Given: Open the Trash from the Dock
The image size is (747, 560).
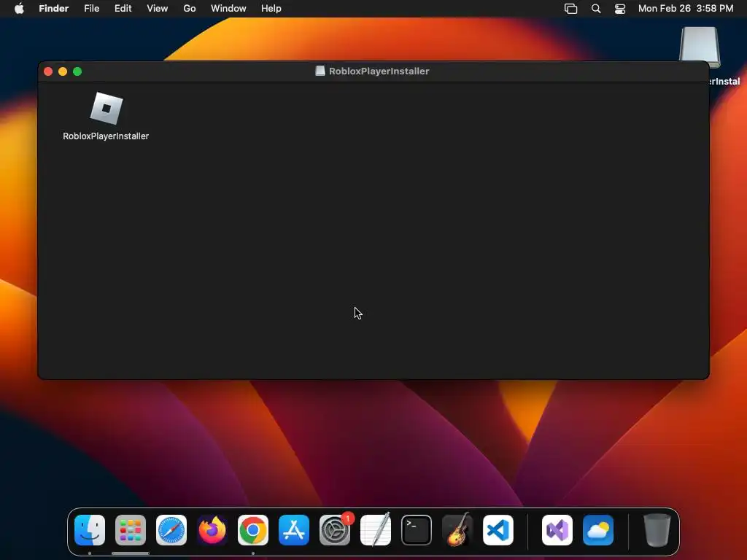Looking at the screenshot, I should [x=657, y=530].
